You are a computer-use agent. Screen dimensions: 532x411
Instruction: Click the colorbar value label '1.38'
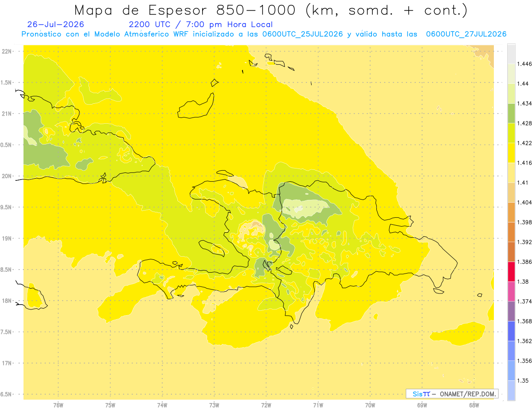pyautogui.click(x=523, y=282)
